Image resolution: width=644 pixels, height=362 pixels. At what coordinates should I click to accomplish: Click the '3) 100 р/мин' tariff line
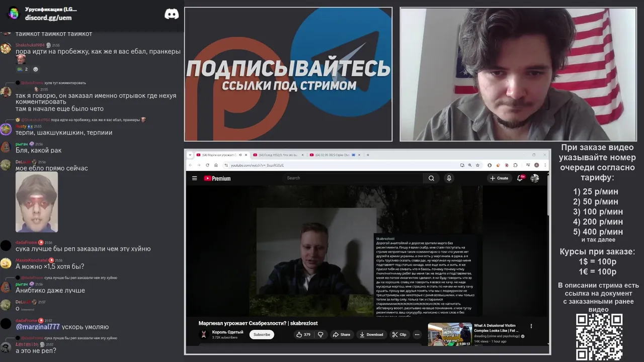pyautogui.click(x=598, y=212)
